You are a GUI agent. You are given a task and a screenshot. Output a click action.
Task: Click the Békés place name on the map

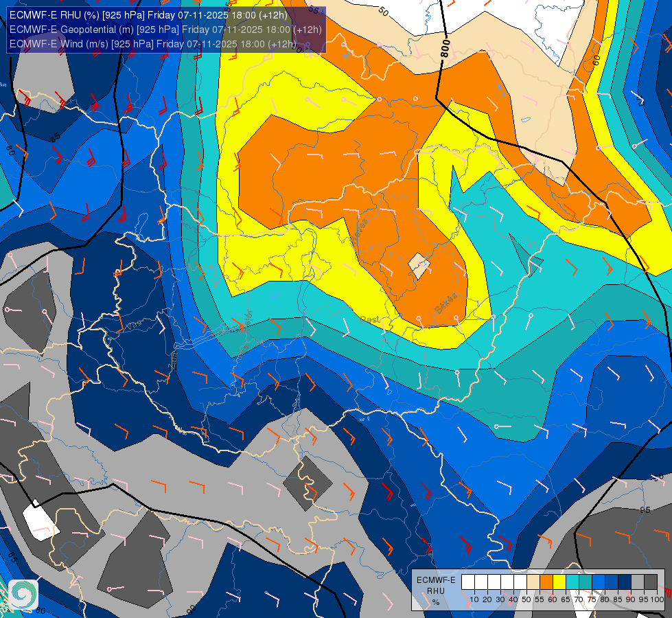coord(445,304)
